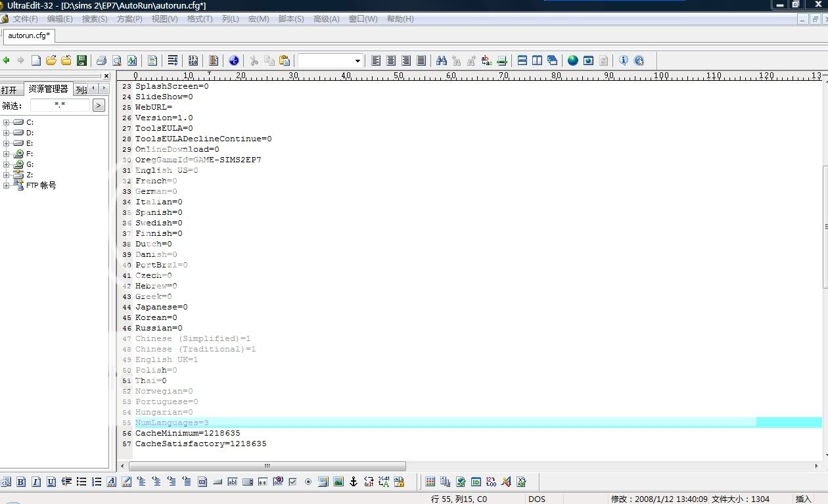Click the checkbox form element icon
This screenshot has width=828, height=504.
coord(292,482)
